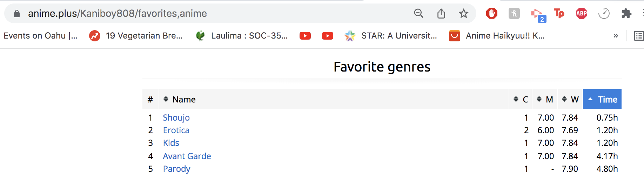Open the Avant Garde genre link
644x176 pixels.
click(x=187, y=156)
